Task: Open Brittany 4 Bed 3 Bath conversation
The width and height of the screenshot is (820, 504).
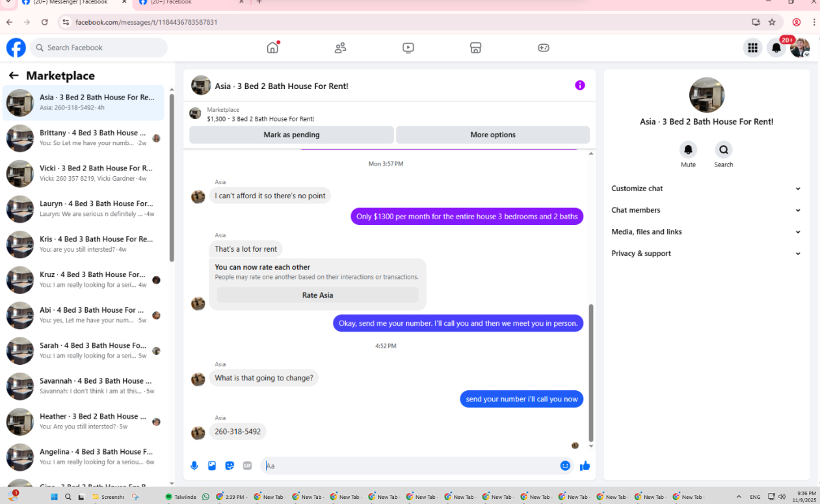Action: (x=83, y=138)
